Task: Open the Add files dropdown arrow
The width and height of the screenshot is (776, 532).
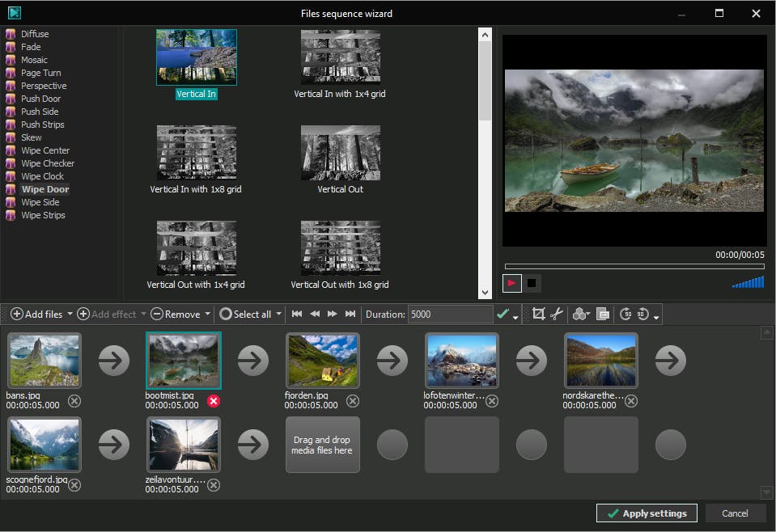Action: click(x=70, y=314)
